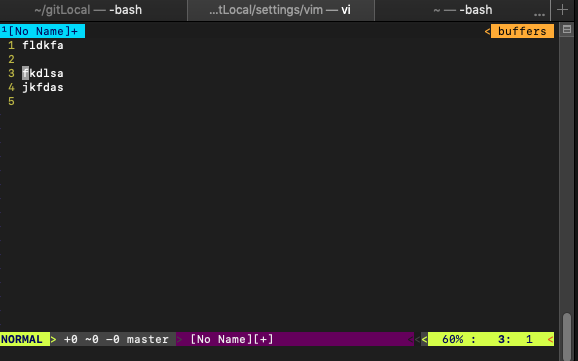Viewport: 578px width, 361px height.
Task: Toggle the split pane icon above scrollbar
Action: click(567, 29)
